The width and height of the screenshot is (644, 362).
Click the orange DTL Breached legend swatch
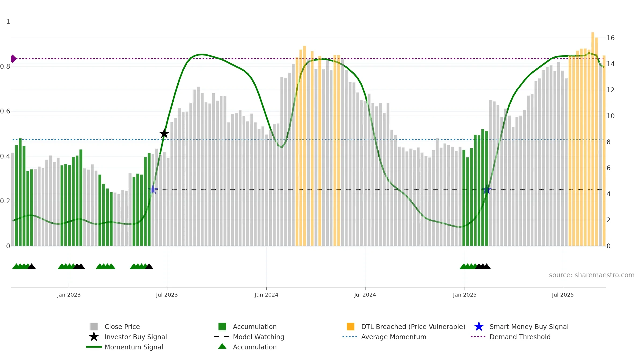350,326
